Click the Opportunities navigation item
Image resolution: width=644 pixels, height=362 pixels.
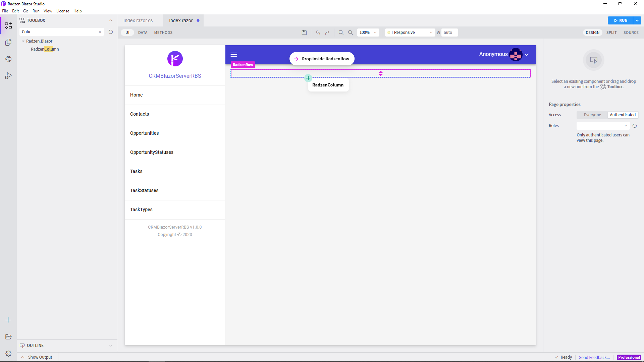175,133
